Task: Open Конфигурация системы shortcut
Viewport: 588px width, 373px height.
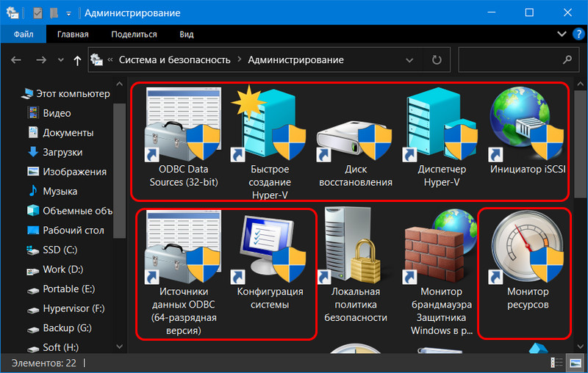Action: click(x=270, y=262)
